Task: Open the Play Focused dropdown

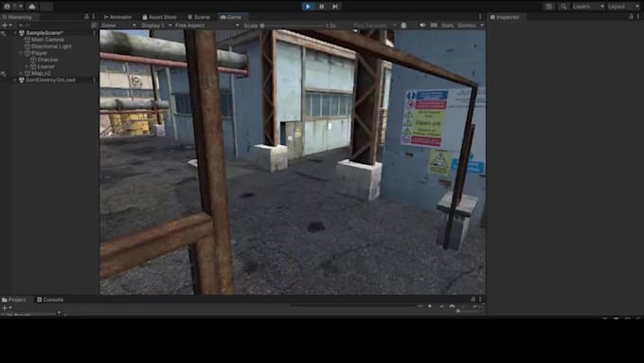Action: 375,26
